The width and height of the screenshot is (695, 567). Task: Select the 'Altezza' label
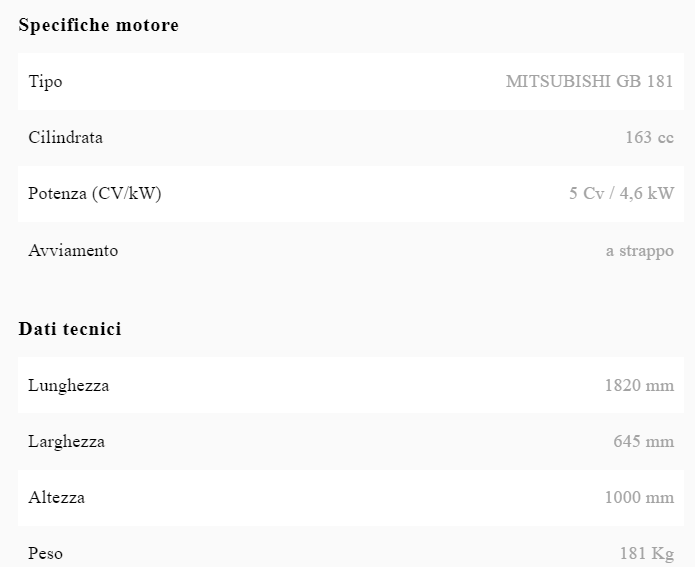coord(56,497)
